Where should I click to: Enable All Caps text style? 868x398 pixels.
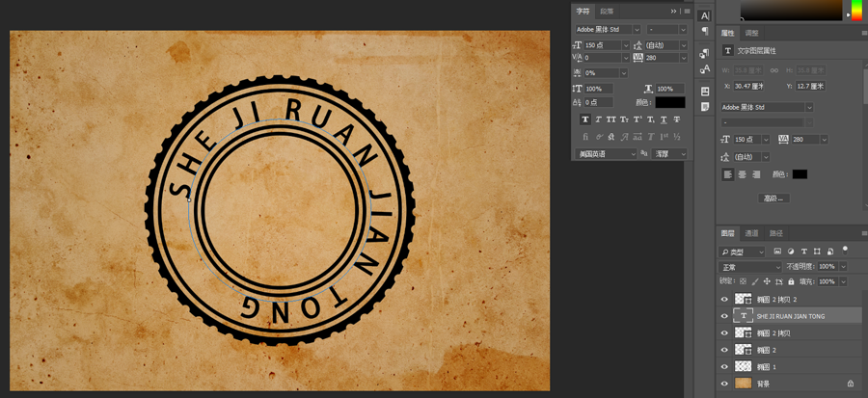pyautogui.click(x=611, y=119)
